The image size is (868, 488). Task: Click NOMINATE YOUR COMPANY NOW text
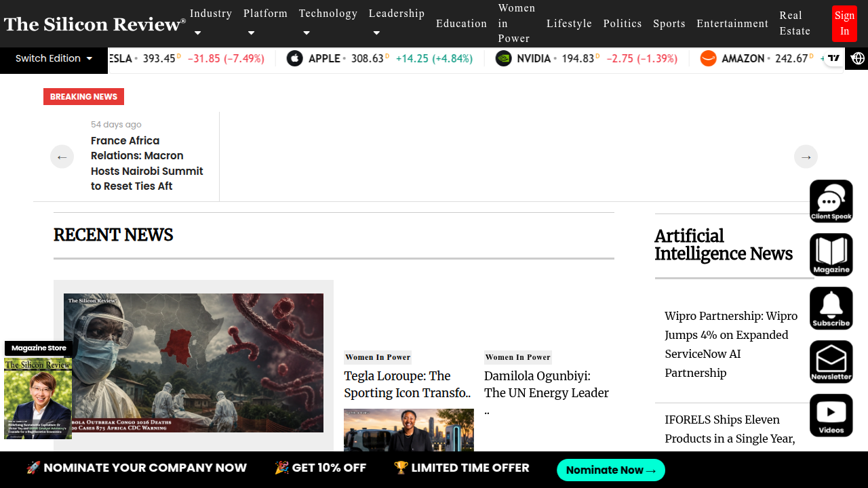click(136, 468)
